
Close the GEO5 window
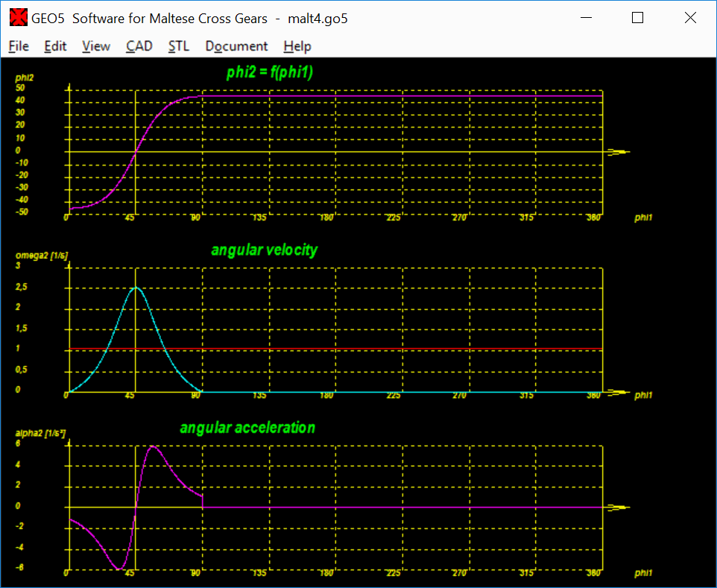(690, 18)
